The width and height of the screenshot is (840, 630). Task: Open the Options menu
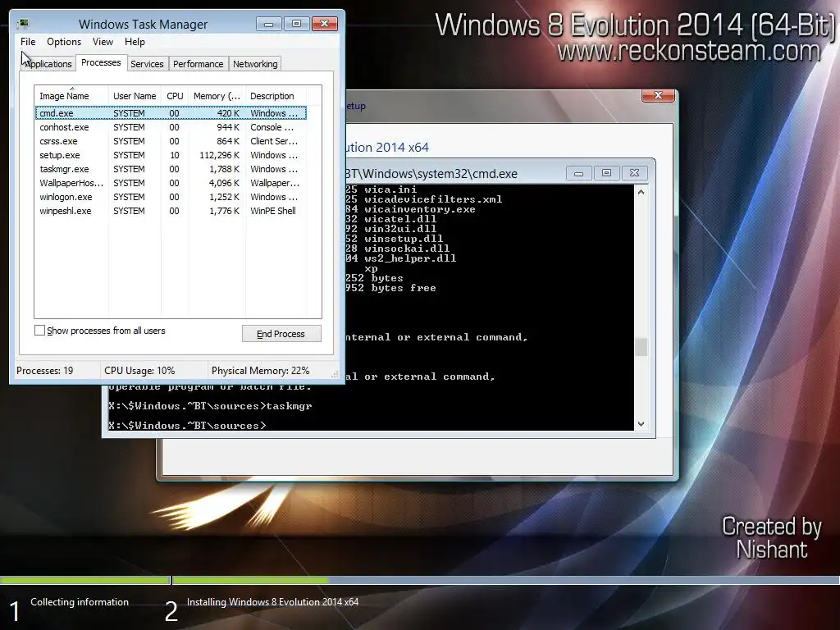[x=64, y=42]
